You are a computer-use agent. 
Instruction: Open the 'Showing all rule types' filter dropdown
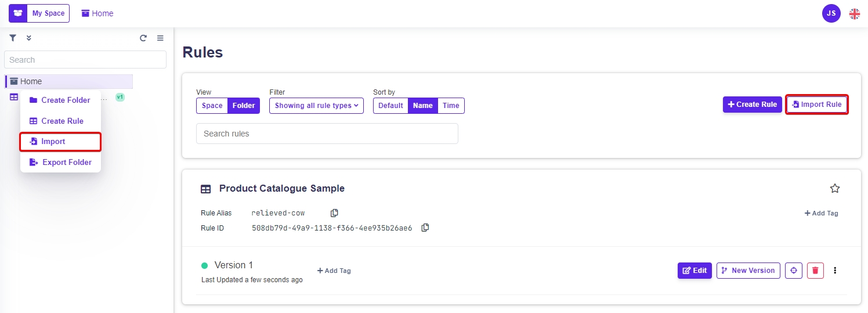pyautogui.click(x=316, y=106)
